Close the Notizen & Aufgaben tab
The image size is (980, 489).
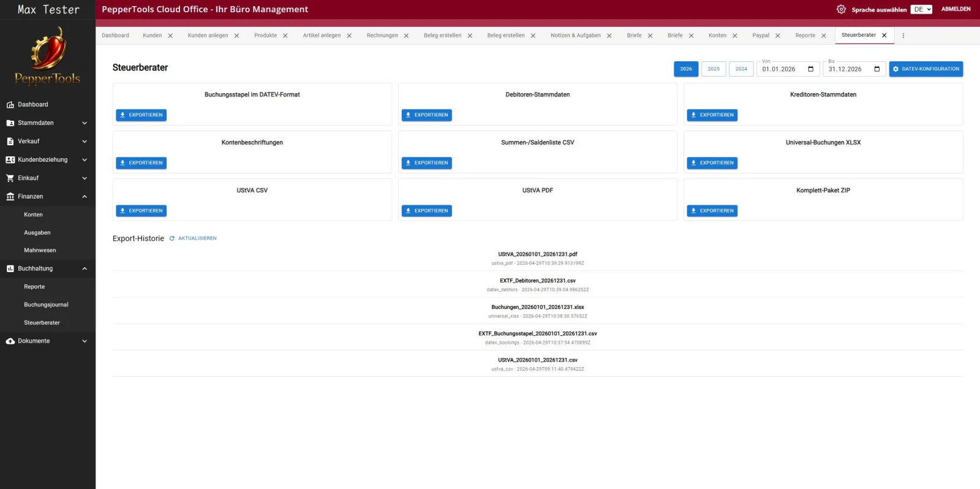point(609,36)
